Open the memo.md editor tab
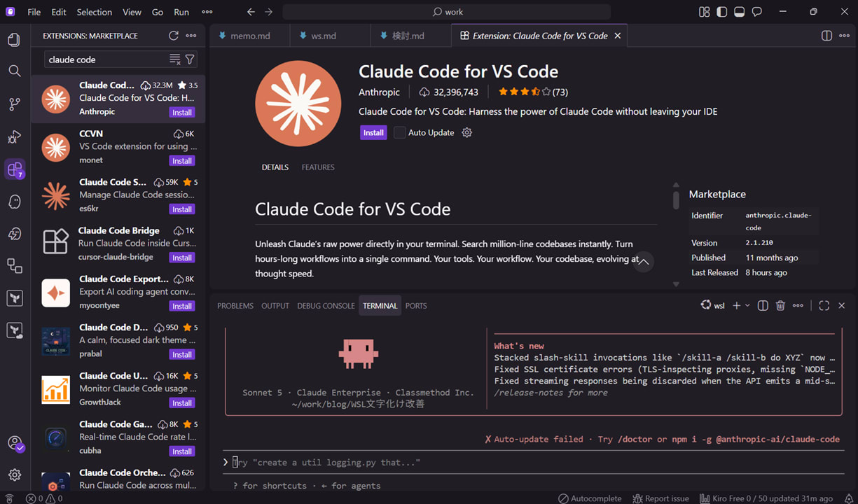858x504 pixels. pyautogui.click(x=250, y=36)
